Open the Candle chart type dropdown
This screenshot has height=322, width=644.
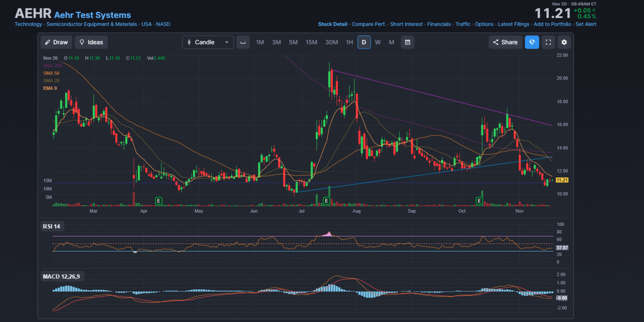(208, 42)
